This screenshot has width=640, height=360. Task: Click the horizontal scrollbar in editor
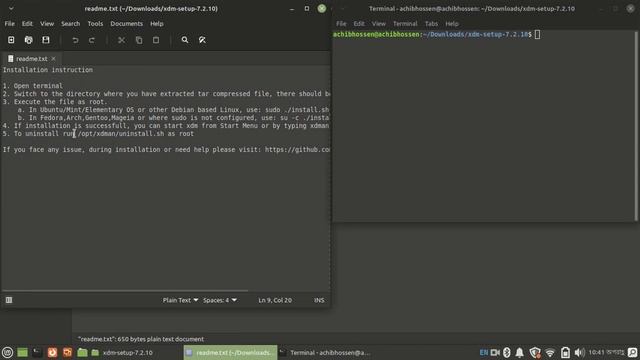pyautogui.click(x=124, y=291)
